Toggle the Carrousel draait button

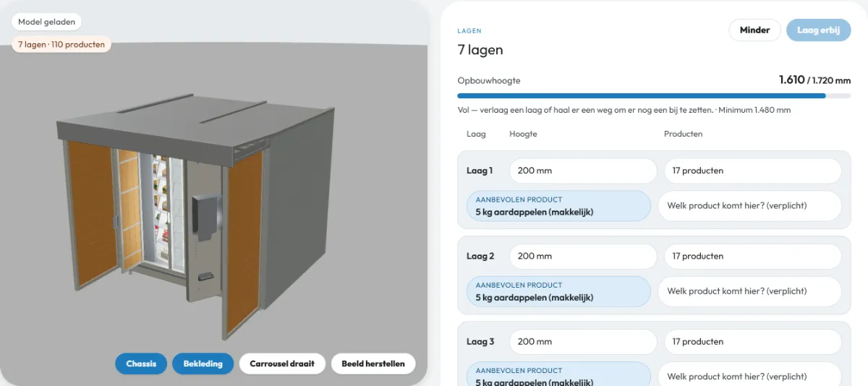click(282, 364)
